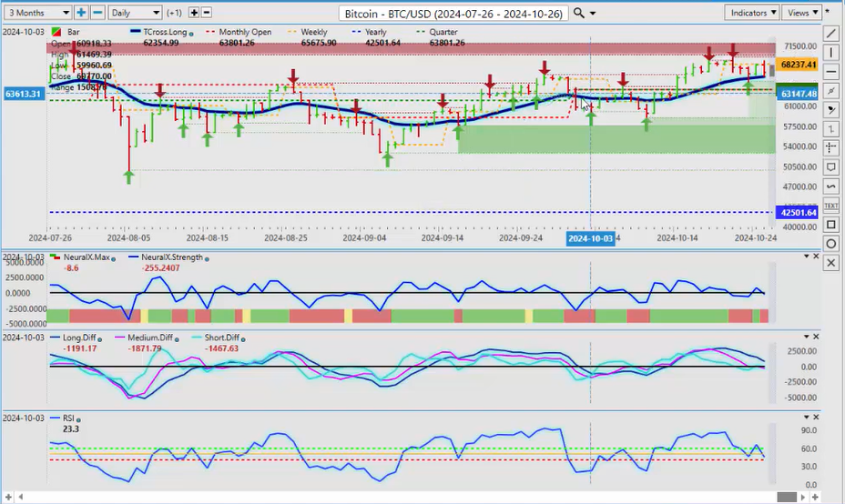This screenshot has height=504, width=845.
Task: Click the Monthly Open legend label
Action: coord(245,32)
